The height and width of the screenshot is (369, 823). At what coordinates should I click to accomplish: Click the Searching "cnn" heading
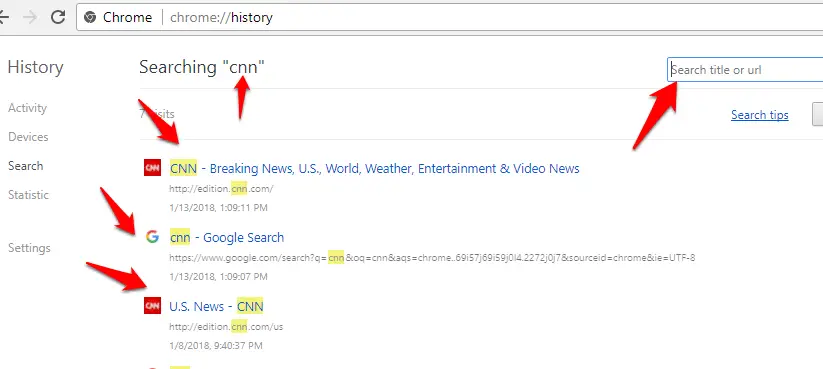[202, 67]
